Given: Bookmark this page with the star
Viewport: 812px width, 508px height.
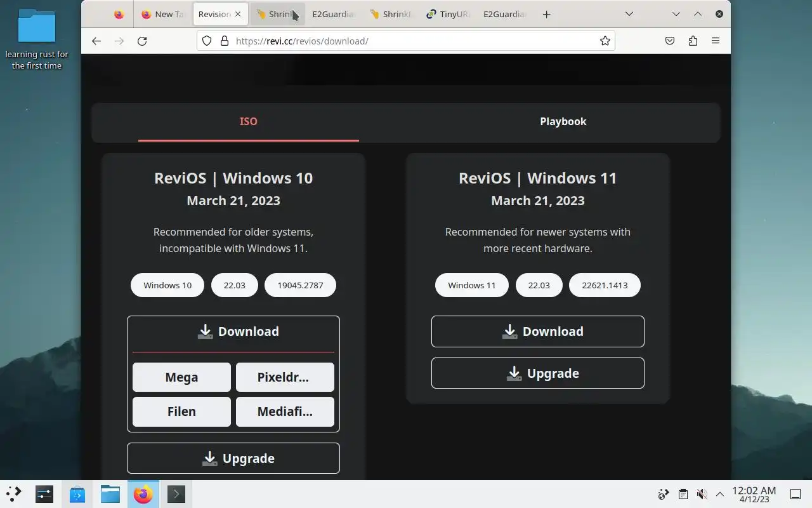Looking at the screenshot, I should pyautogui.click(x=605, y=41).
